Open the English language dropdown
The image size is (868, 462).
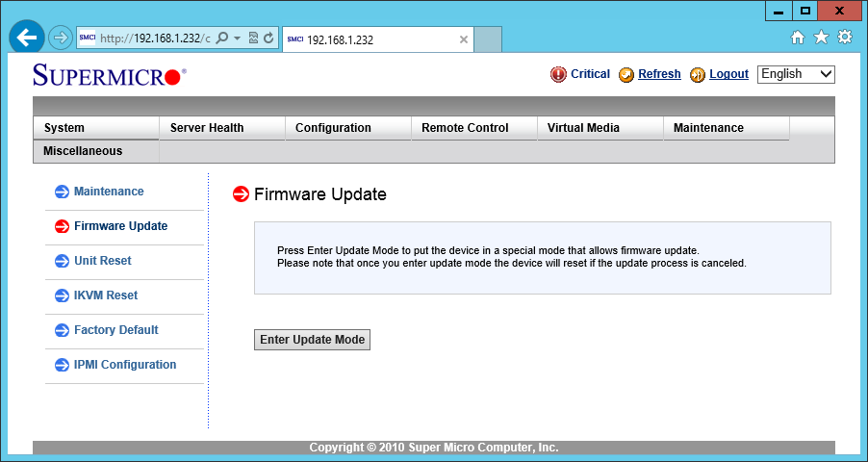pyautogui.click(x=796, y=74)
